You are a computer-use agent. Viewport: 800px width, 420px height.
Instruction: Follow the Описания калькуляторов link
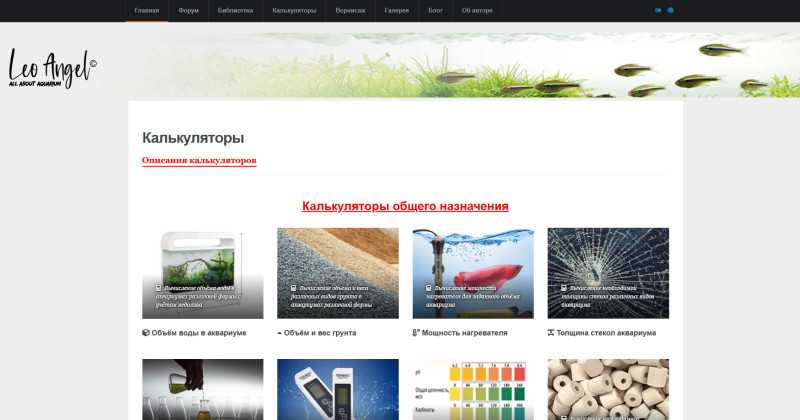tap(199, 160)
